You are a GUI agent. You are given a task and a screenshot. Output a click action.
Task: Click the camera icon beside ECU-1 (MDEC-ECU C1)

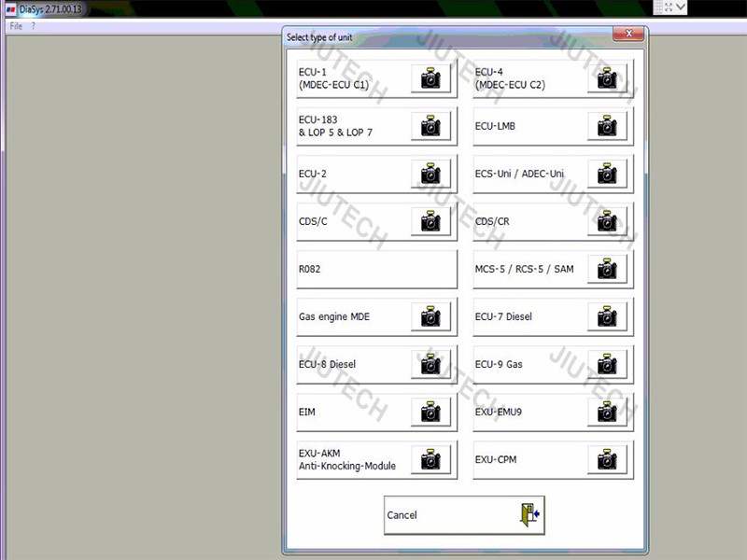[x=430, y=78]
